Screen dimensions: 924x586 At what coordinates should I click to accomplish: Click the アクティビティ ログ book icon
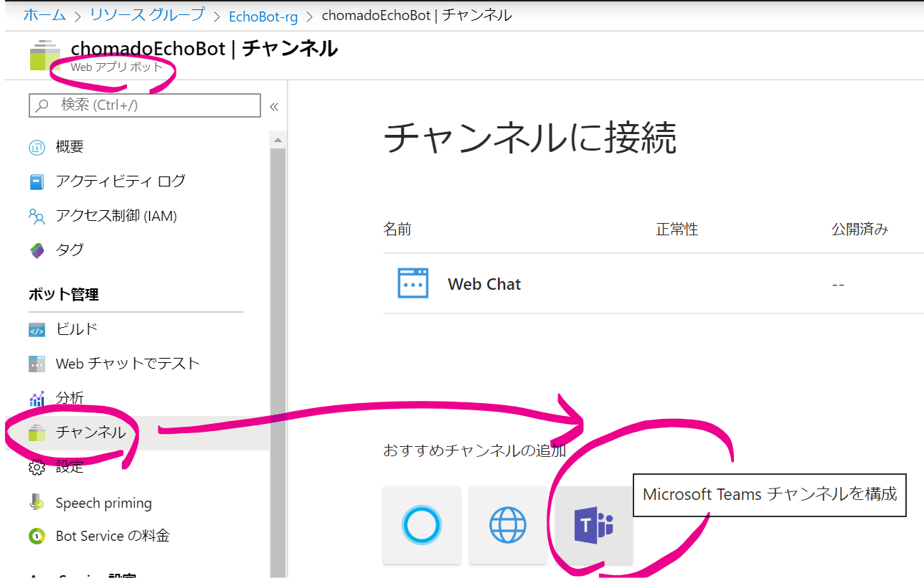pos(37,181)
